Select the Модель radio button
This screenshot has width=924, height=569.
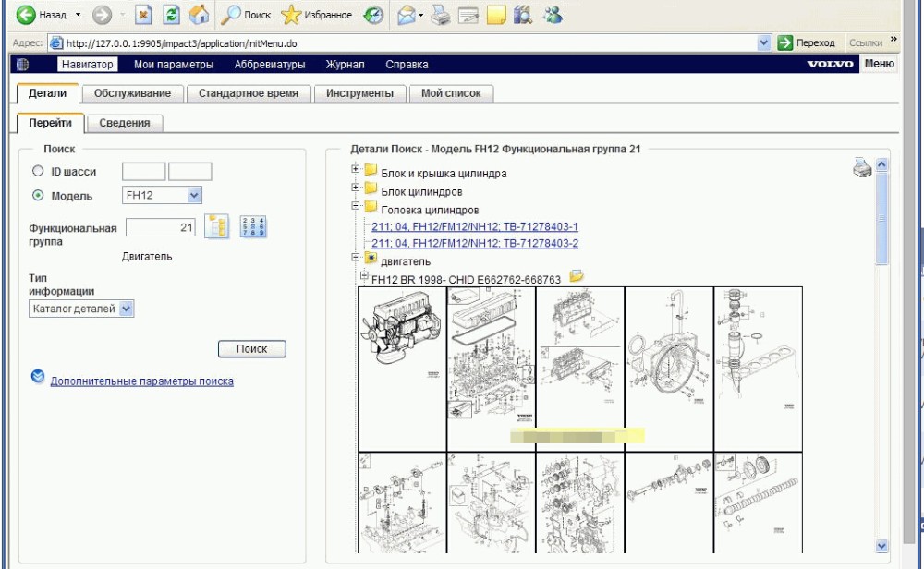coord(38,195)
